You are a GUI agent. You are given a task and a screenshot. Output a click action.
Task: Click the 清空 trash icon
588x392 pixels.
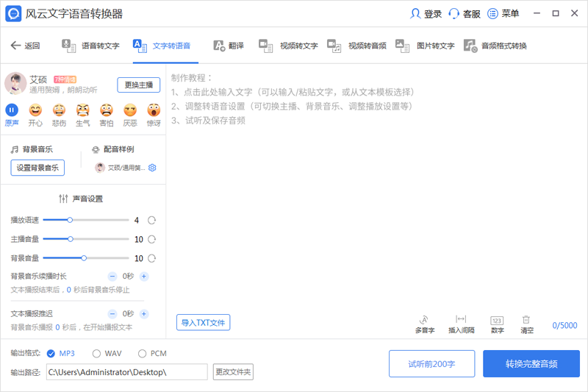pyautogui.click(x=526, y=320)
